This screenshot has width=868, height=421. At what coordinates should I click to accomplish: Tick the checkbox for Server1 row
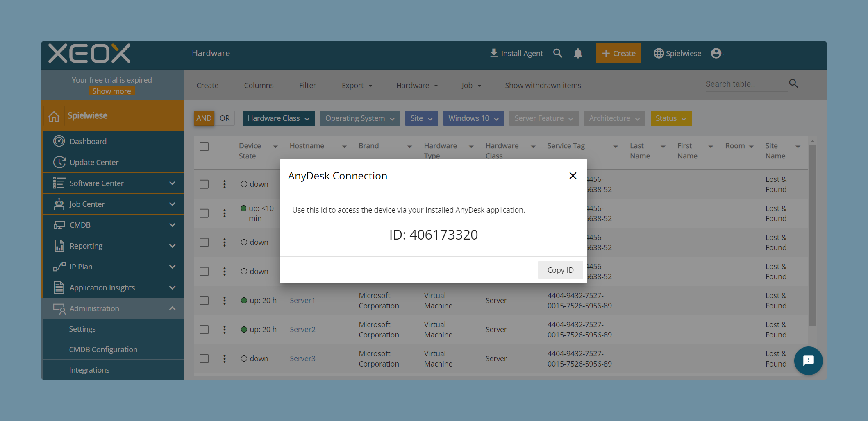[204, 301]
